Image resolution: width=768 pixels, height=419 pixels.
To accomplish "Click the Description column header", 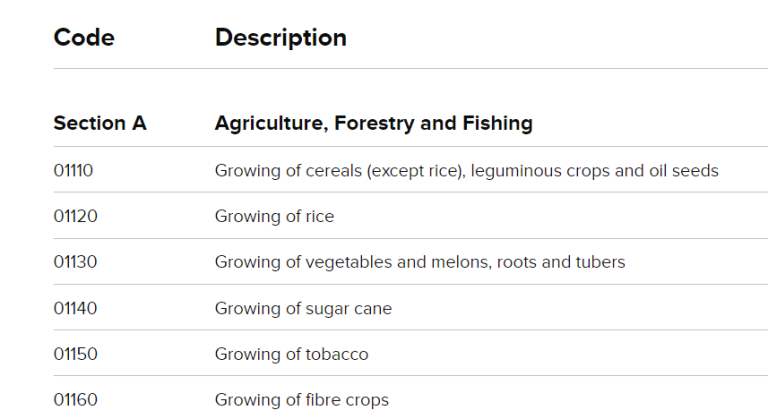I will tap(280, 38).
